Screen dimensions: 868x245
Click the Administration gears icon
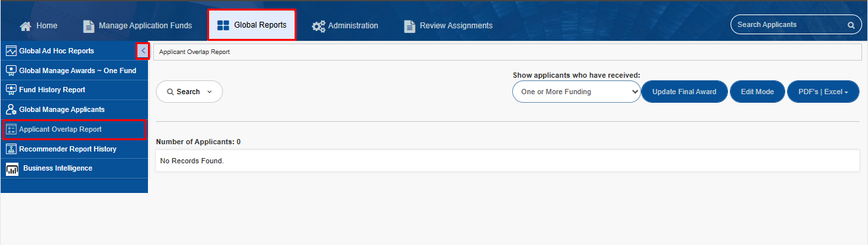[x=318, y=26]
